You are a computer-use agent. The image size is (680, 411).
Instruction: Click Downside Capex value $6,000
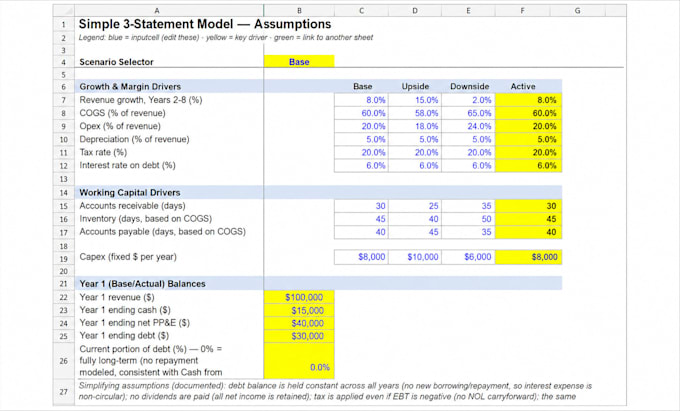(468, 257)
